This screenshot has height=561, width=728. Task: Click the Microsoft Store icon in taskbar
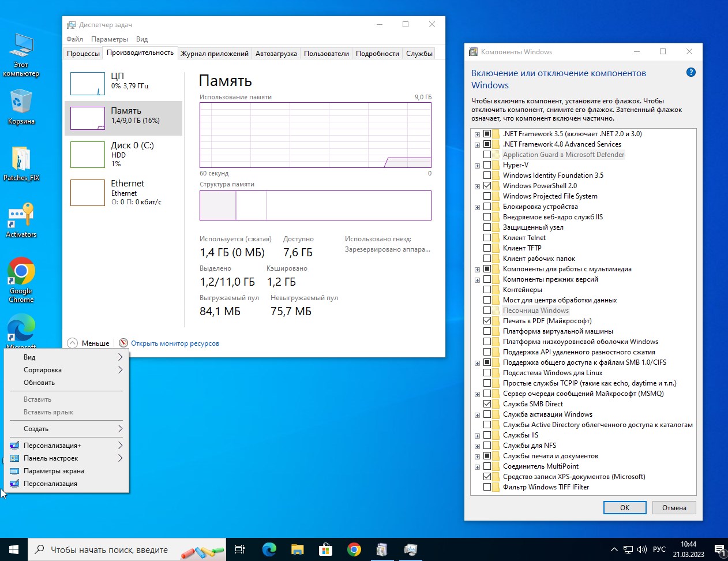tap(325, 549)
